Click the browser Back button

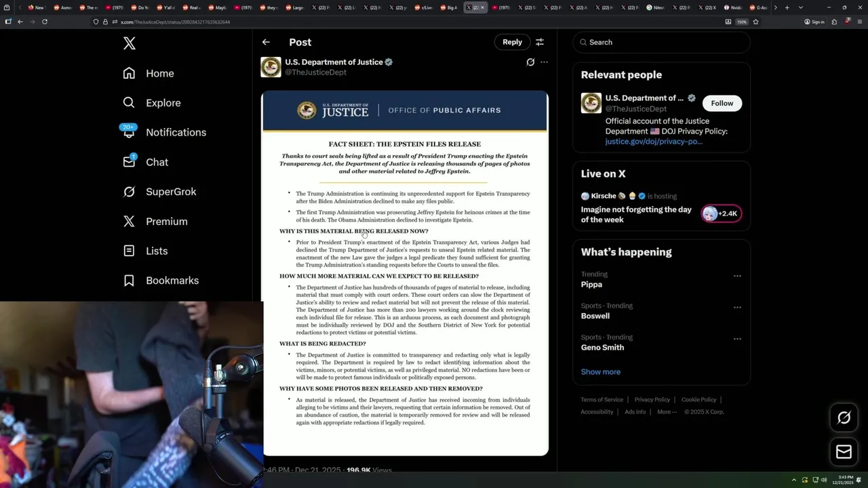pyautogui.click(x=20, y=22)
